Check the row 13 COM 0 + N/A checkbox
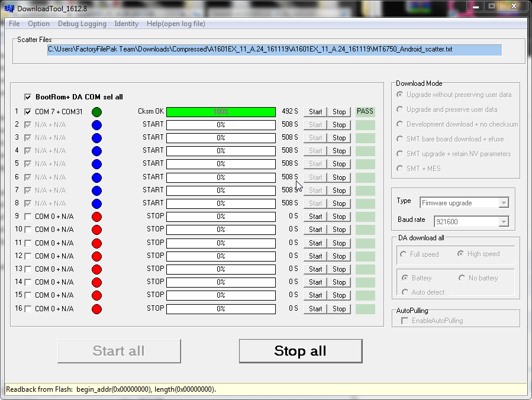This screenshot has height=400, width=532. tap(28, 269)
